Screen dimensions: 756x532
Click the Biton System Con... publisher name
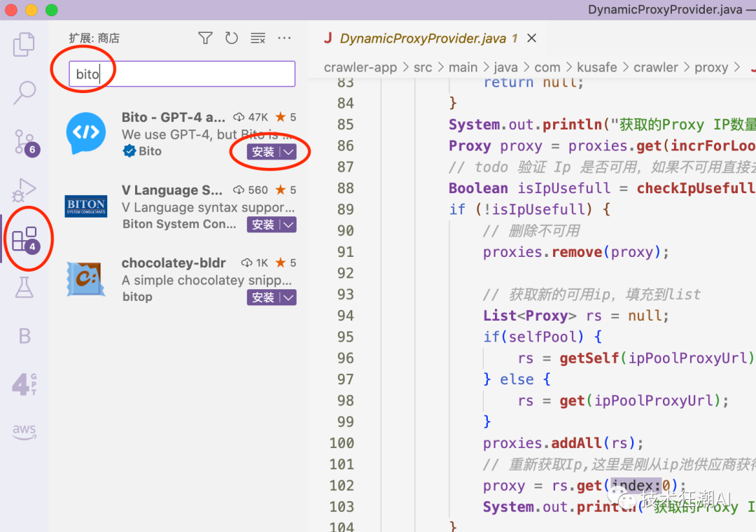179,224
